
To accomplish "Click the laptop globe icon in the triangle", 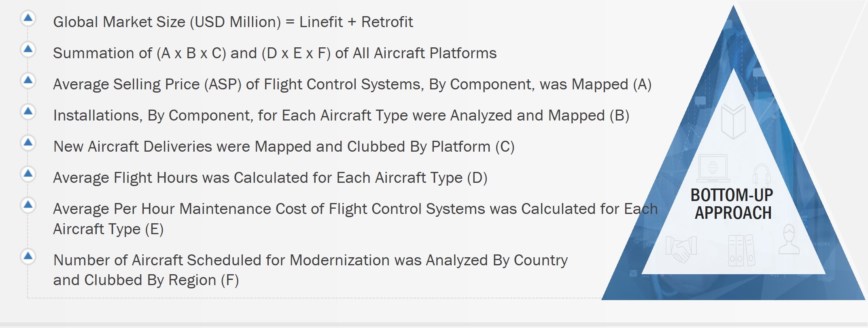I will (x=713, y=168).
